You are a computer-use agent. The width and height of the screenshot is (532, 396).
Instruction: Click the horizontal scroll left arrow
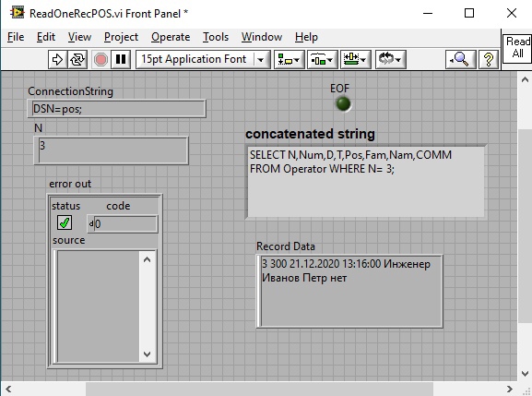(8, 389)
